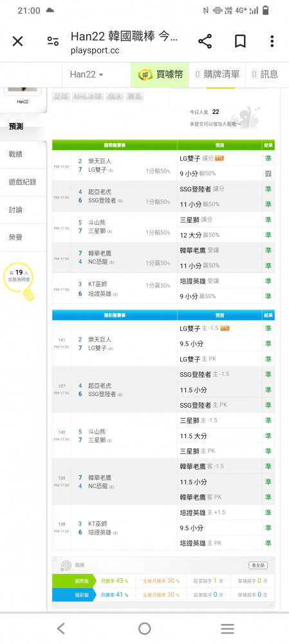Expand the Han22 user dropdown
The width and height of the screenshot is (289, 644).
click(x=87, y=74)
